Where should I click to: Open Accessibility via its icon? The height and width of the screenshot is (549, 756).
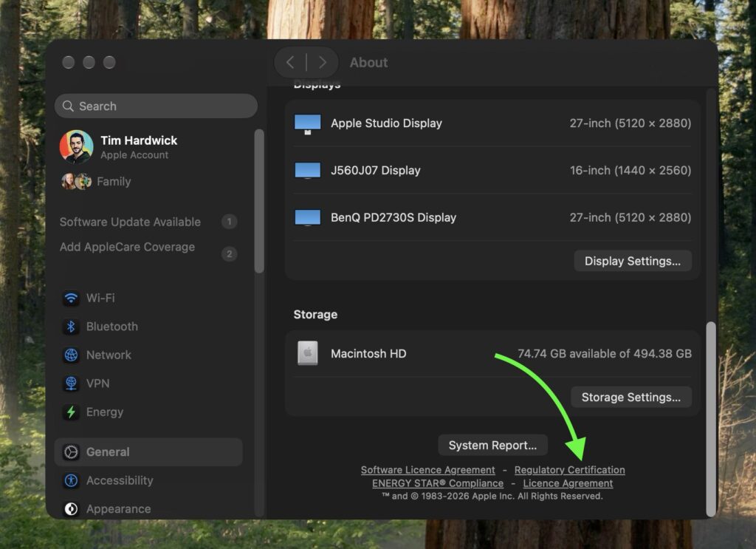tap(71, 480)
